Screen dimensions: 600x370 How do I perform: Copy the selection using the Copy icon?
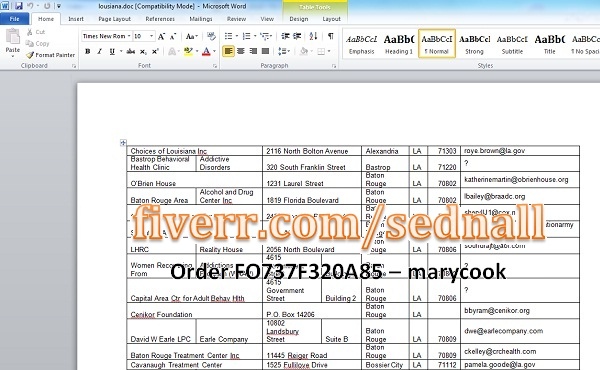pyautogui.click(x=29, y=44)
